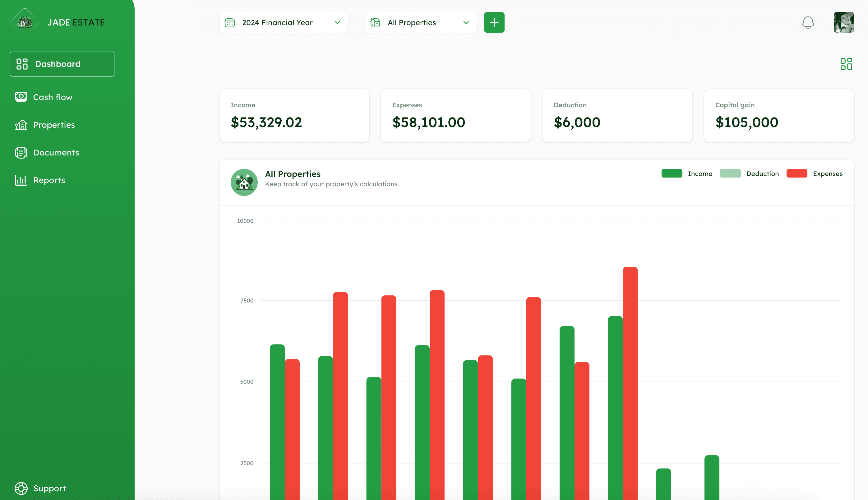Go to Cash flow in sidebar

(53, 97)
